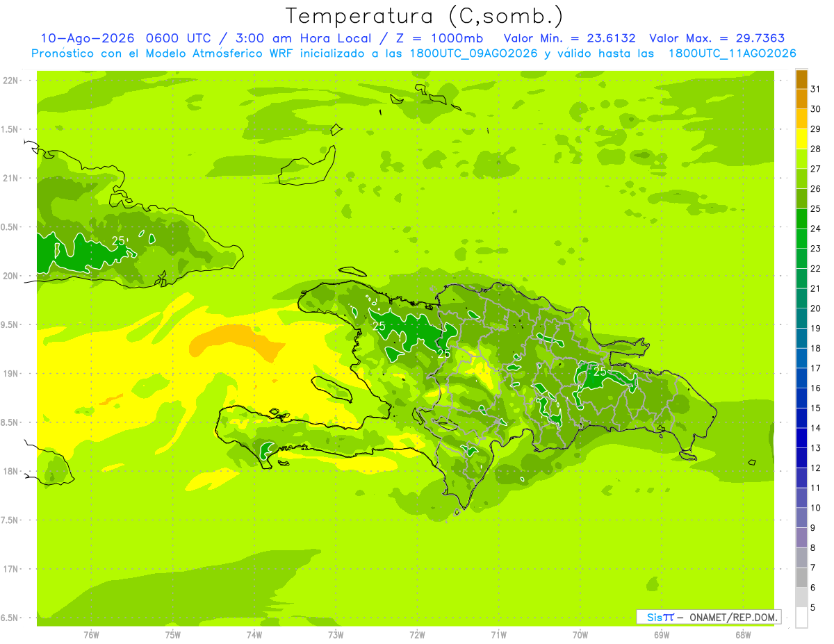The image size is (834, 644).
Task: Click the gray legend swatch between 6 and 7
Action: pos(801,578)
